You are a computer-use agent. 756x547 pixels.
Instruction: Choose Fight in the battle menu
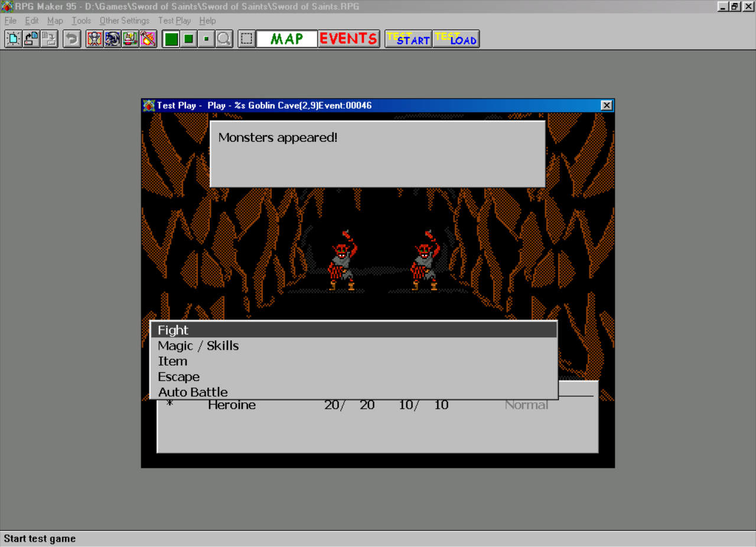(354, 330)
